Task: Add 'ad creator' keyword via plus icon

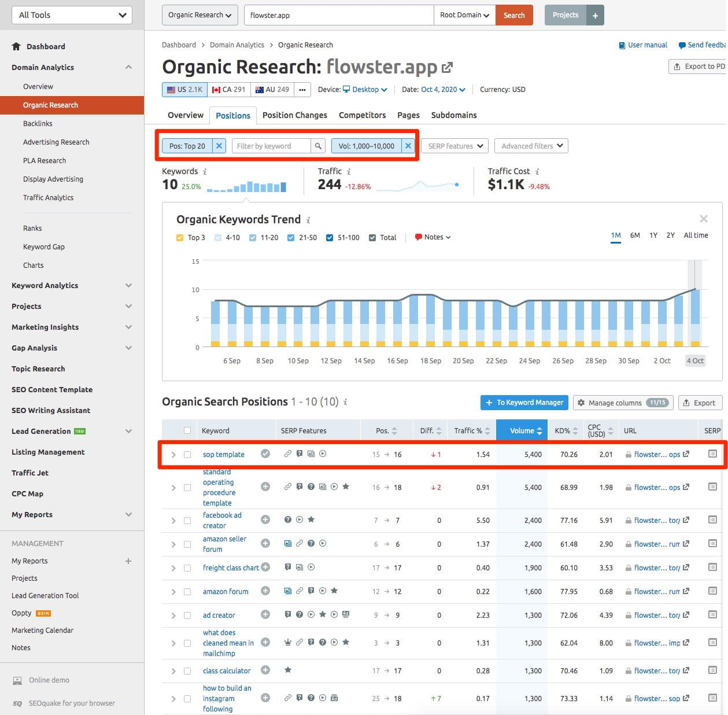Action: point(265,614)
